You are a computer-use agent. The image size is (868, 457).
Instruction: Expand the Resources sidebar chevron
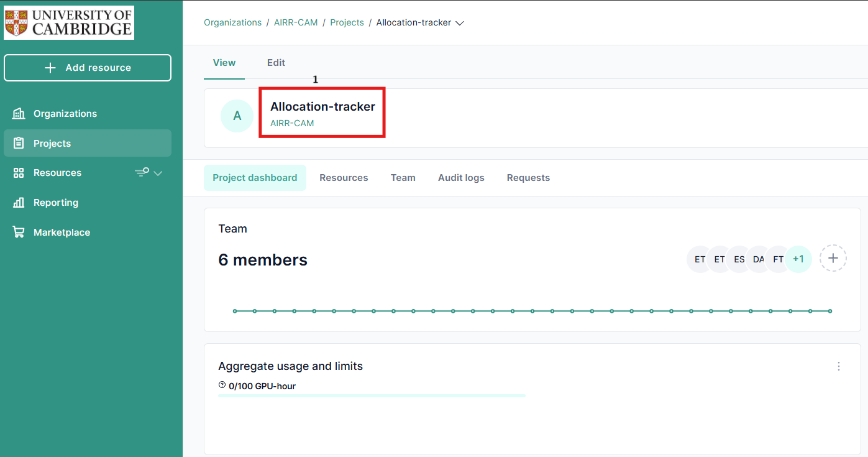point(158,173)
